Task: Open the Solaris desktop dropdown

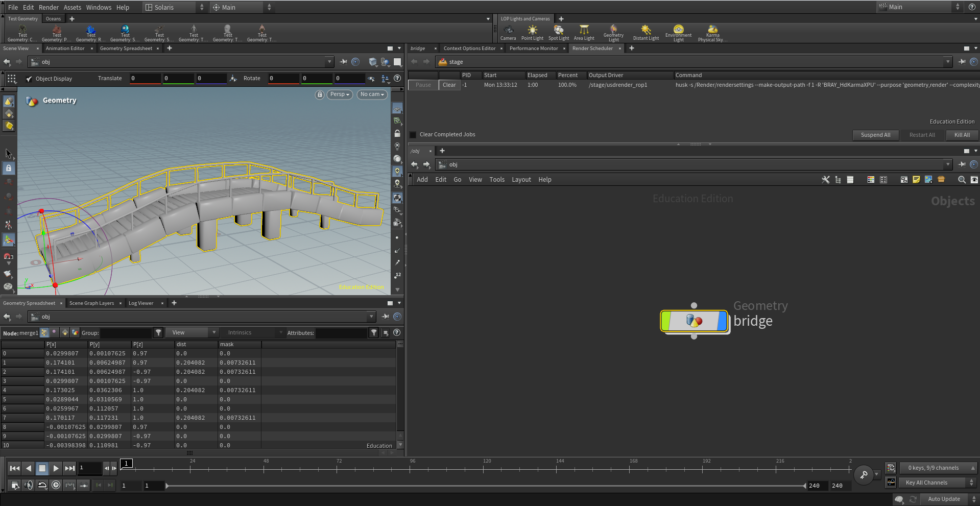Action: coord(174,7)
